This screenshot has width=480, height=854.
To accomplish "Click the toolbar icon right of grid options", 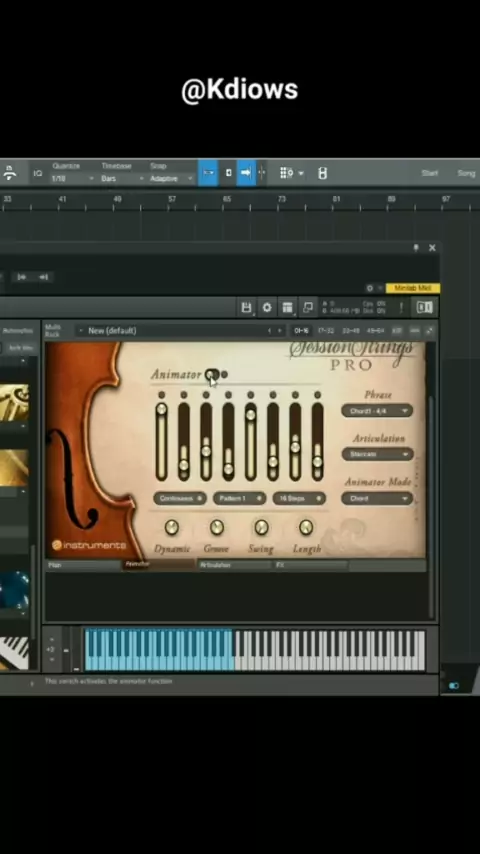I will [323, 173].
